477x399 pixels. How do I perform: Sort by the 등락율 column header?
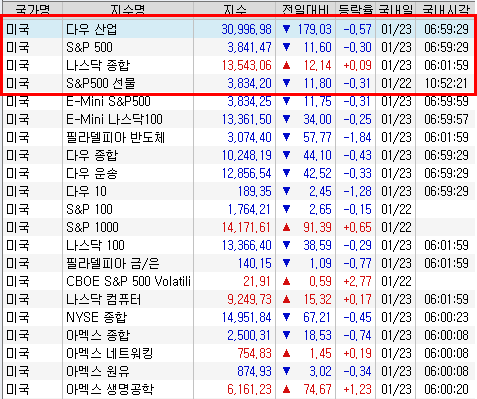356,9
